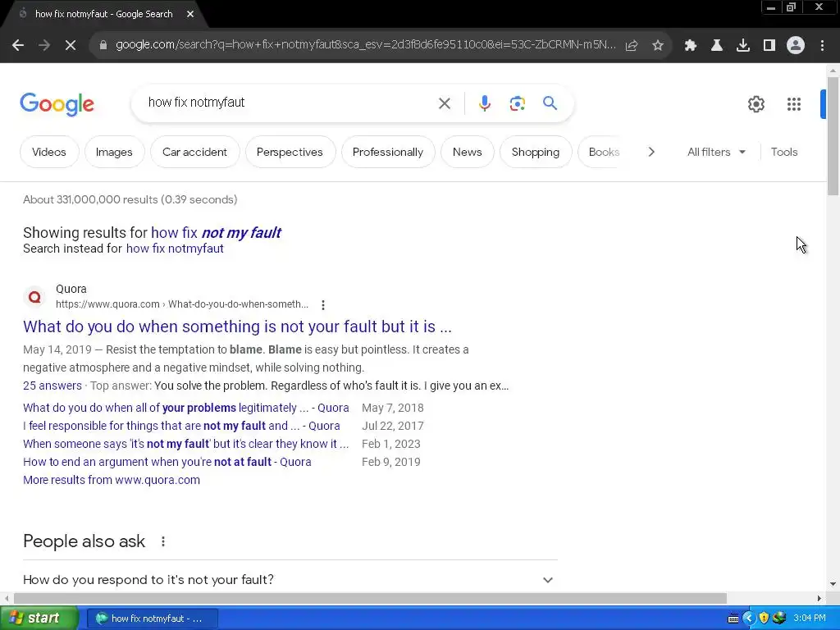
Task: Open 'How to end an argument' Quora link
Action: (167, 462)
